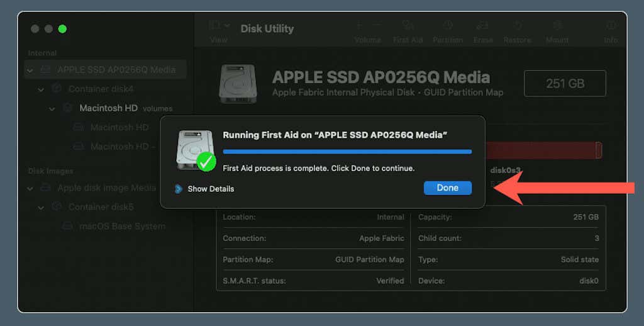
Task: Click the large hard drive icon in header
Action: tap(238, 84)
